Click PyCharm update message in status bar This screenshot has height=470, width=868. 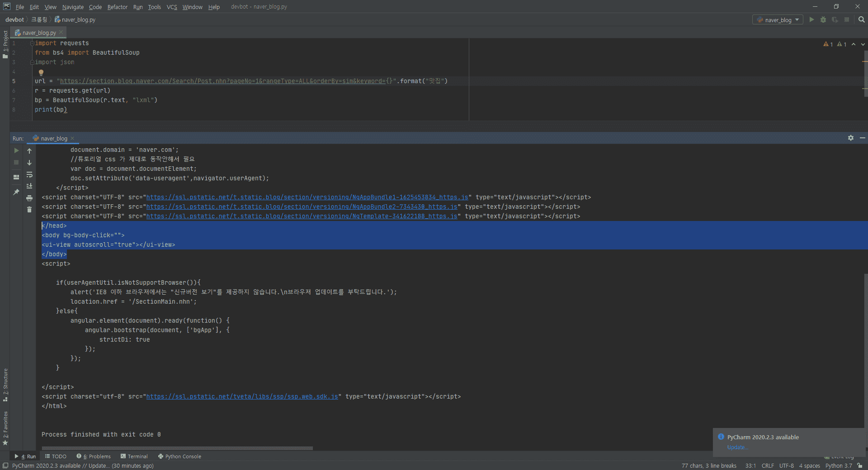pyautogui.click(x=83, y=465)
